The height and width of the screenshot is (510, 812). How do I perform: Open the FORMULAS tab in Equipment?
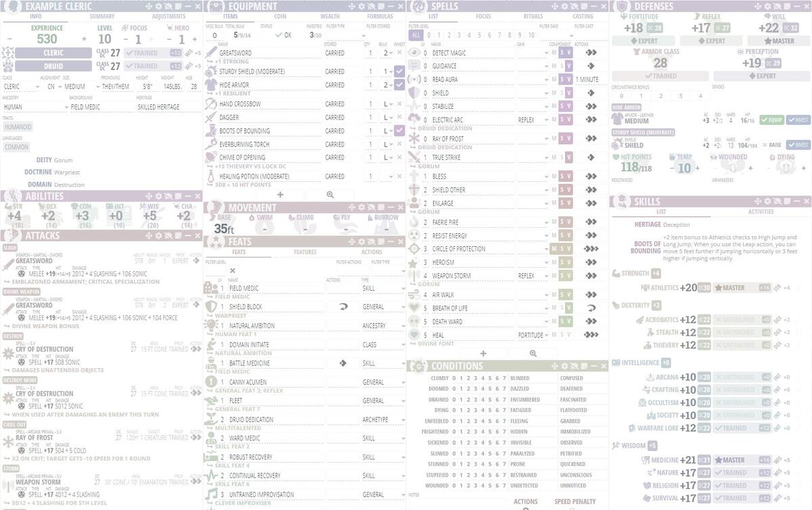click(x=380, y=16)
